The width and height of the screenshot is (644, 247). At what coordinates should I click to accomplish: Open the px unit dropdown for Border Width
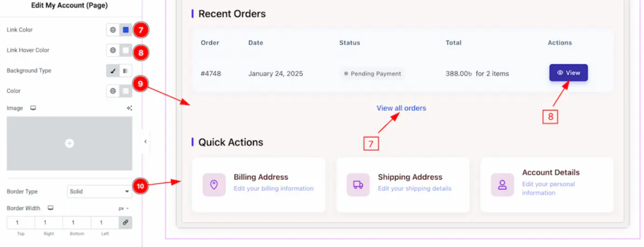124,209
